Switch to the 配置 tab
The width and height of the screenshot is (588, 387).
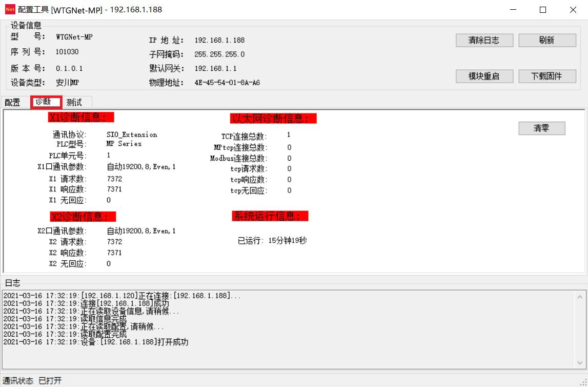coord(13,102)
